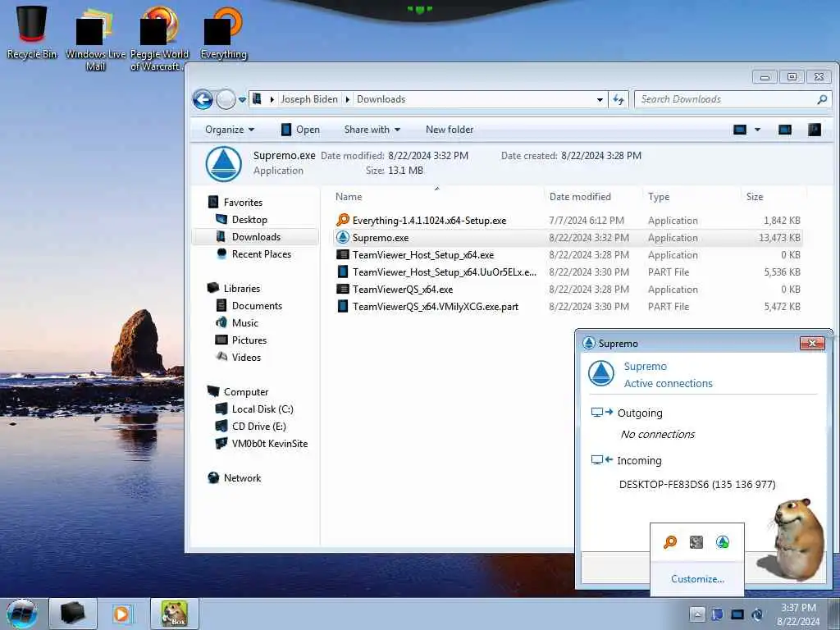Open Windows Live Mail desktop shortcut

(x=95, y=39)
